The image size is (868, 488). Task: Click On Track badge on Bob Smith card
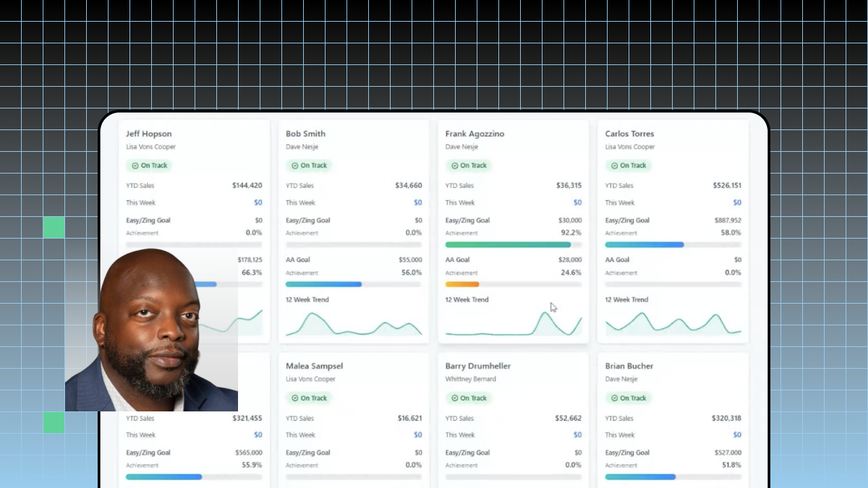309,165
